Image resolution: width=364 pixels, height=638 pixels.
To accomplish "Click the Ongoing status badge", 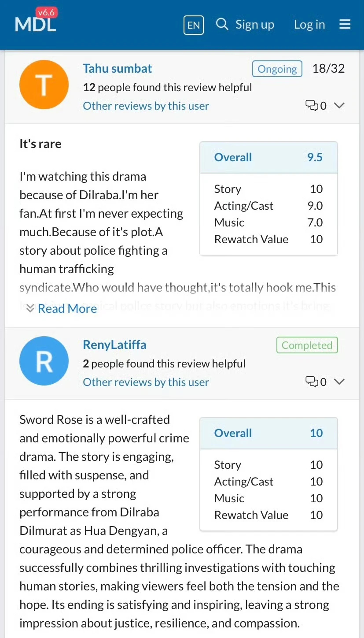I will (277, 69).
